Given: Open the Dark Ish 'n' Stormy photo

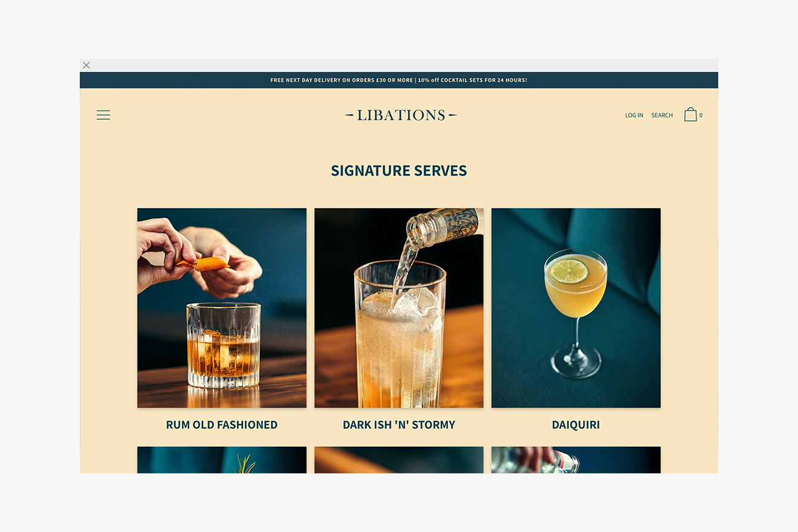Looking at the screenshot, I should [x=399, y=308].
